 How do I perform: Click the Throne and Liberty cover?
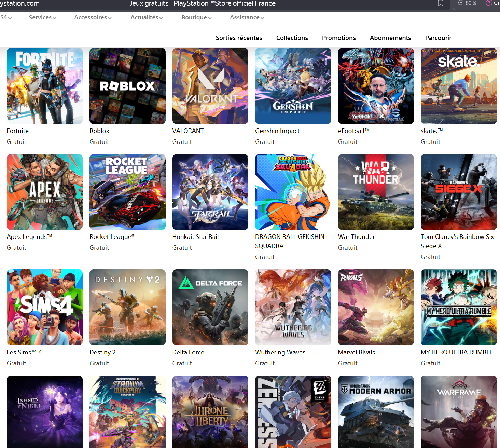[210, 412]
